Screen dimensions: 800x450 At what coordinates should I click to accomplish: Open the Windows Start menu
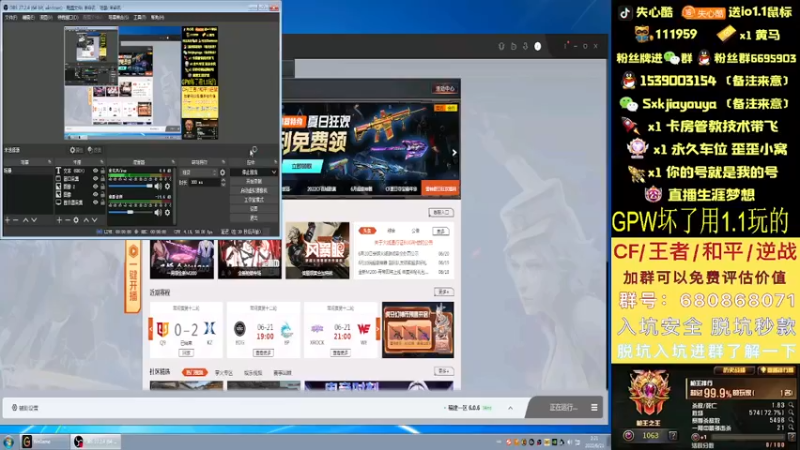8,441
